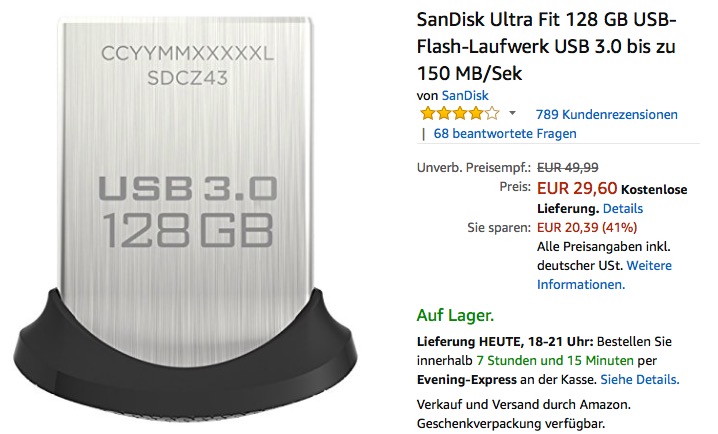Click the EUR 20,39 (41%) savings text
The image size is (718, 434).
tap(587, 228)
